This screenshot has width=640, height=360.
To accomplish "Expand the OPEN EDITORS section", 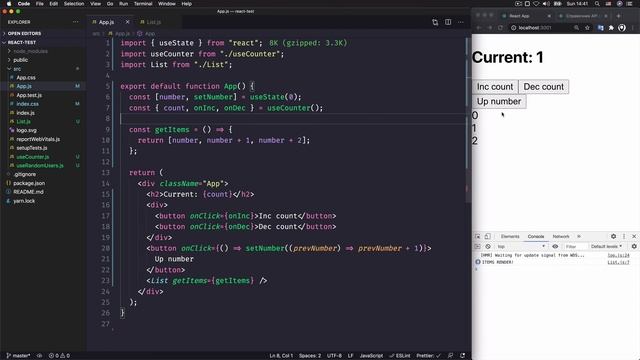I will [x=24, y=33].
